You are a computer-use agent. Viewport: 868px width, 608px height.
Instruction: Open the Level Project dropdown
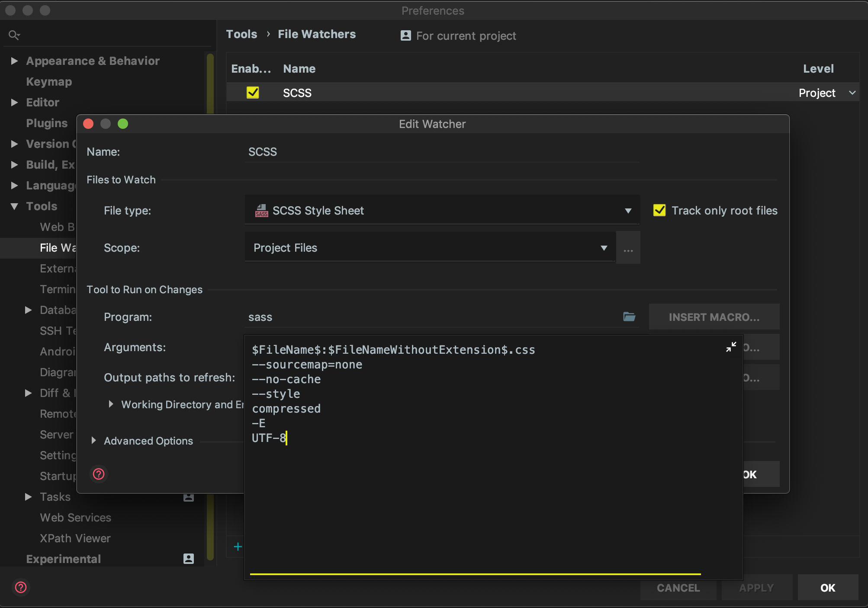827,93
